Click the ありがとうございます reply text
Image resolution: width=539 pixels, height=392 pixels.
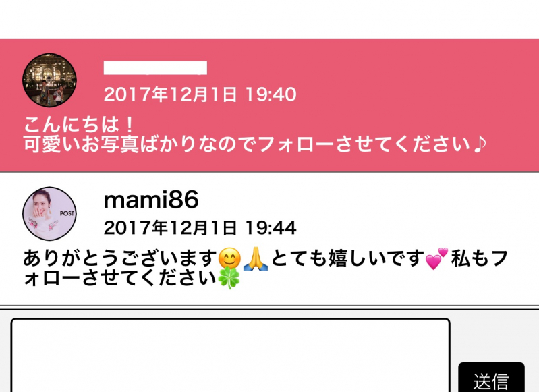(120, 258)
